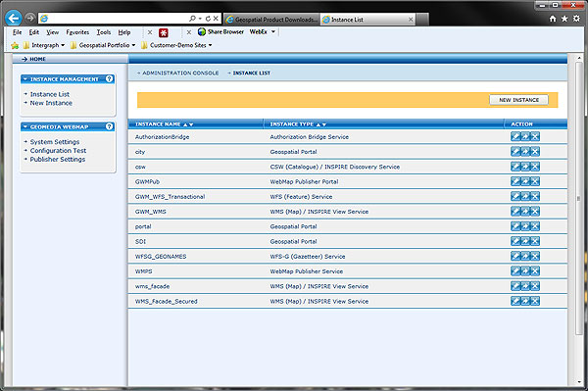588x391 pixels.
Task: Edit the csw instance
Action: click(x=515, y=167)
